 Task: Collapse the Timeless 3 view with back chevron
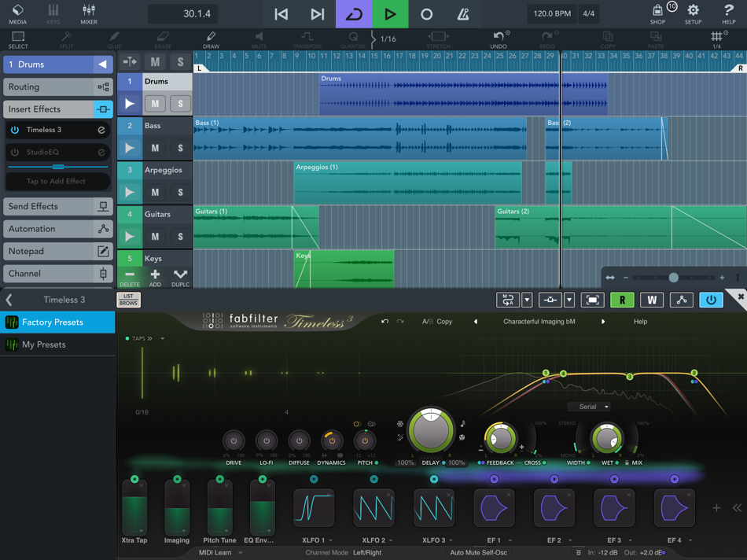pos(9,299)
